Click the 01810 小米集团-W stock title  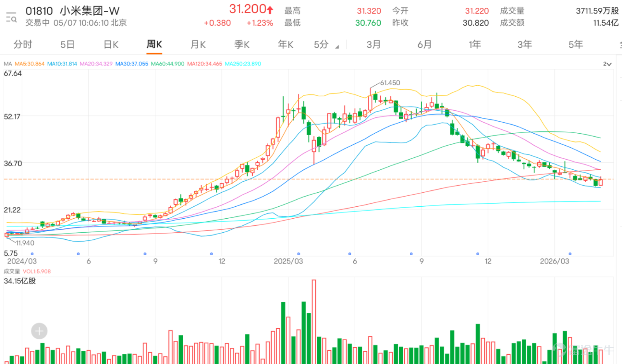click(73, 11)
